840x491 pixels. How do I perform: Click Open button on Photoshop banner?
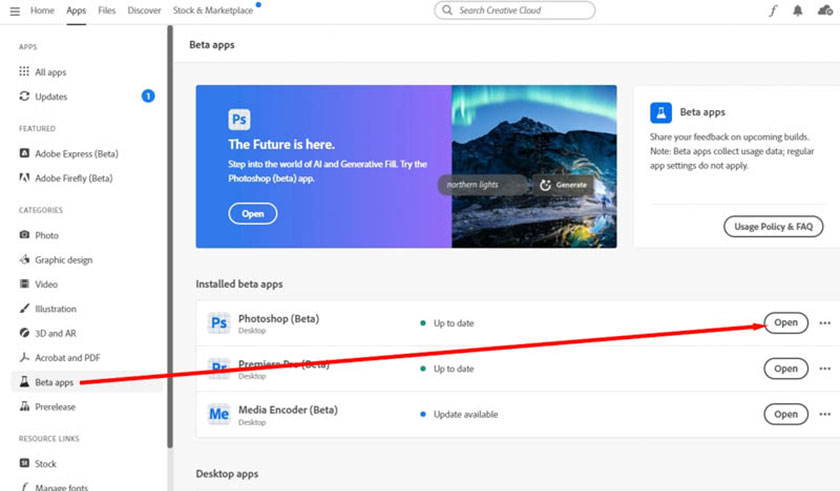tap(253, 214)
